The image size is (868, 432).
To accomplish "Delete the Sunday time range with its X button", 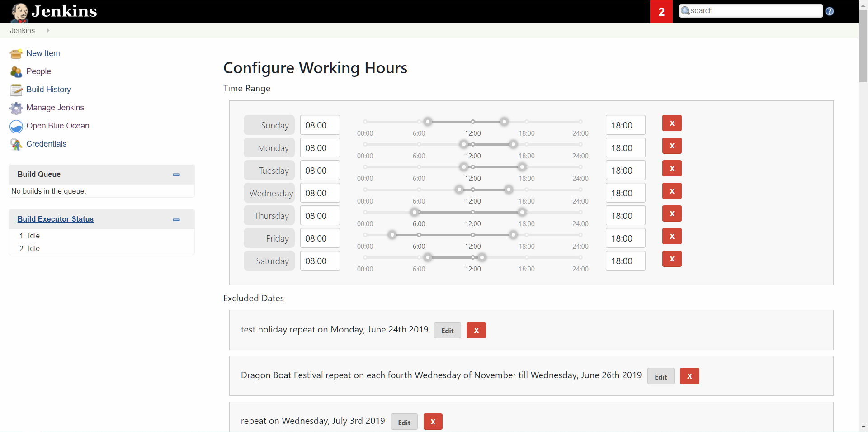I will [x=672, y=123].
